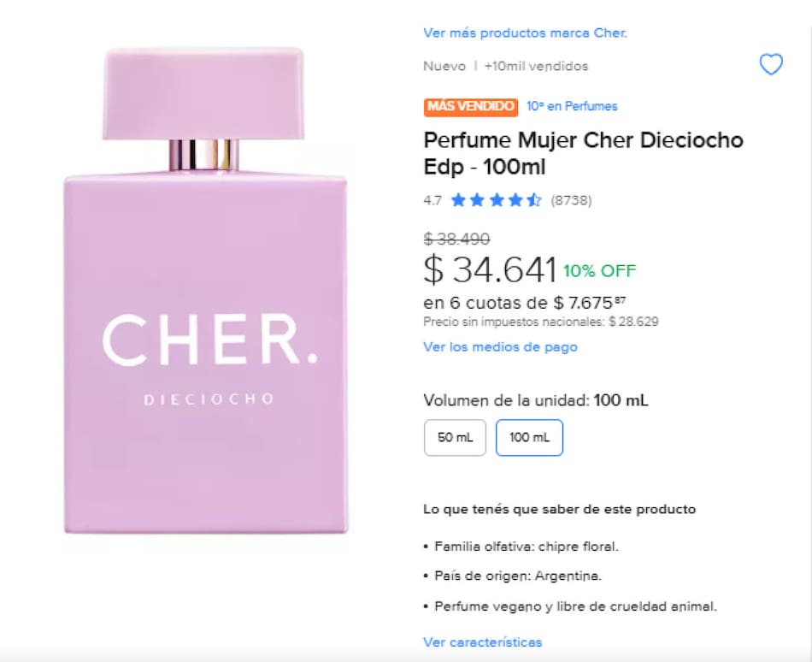Click the Cher Dieciocho perfume bottle image
Viewport: 812px width, 662px height.
(x=205, y=291)
